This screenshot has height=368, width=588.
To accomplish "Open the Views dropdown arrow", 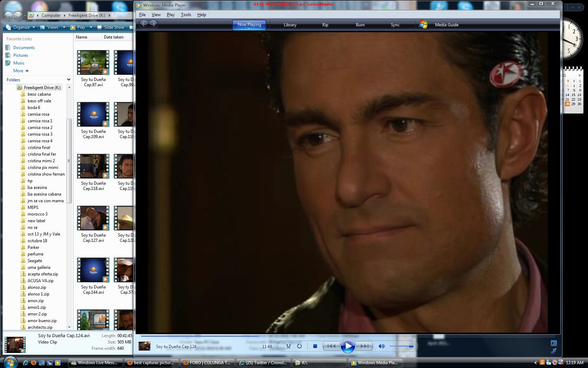I will (x=64, y=27).
